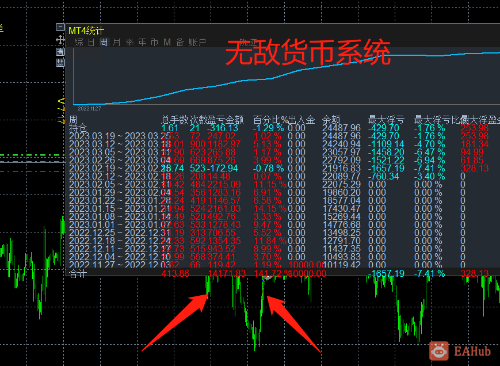
Task: Click the balance value 12791.70
Action: point(341,240)
